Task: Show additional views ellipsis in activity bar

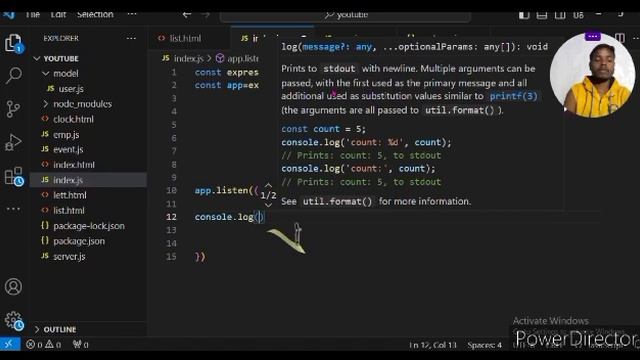Action: [13, 209]
